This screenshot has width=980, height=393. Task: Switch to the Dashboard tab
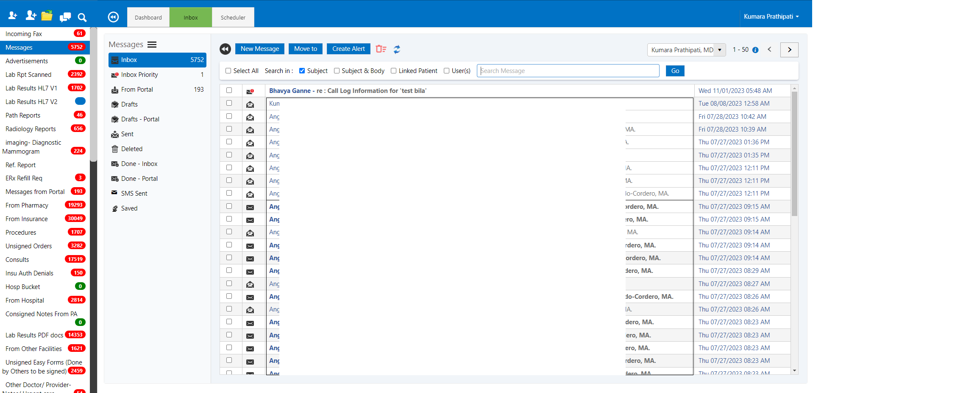[x=148, y=17]
